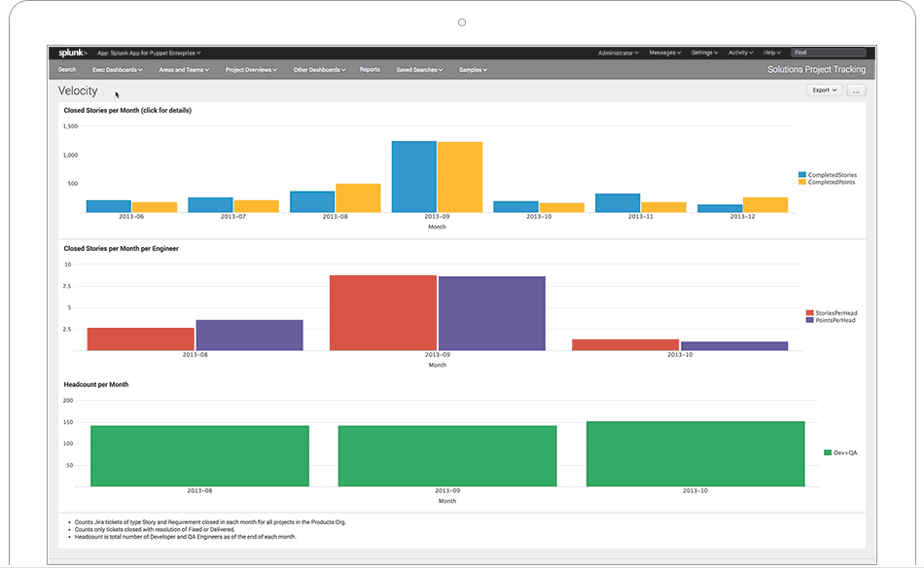924x568 pixels.
Task: Click the PointsPerHead purple legend icon
Action: [809, 320]
